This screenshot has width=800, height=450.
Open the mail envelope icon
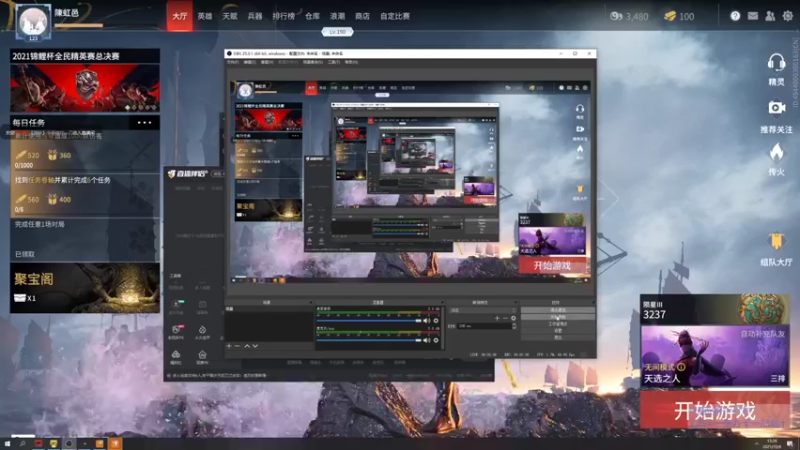click(753, 16)
